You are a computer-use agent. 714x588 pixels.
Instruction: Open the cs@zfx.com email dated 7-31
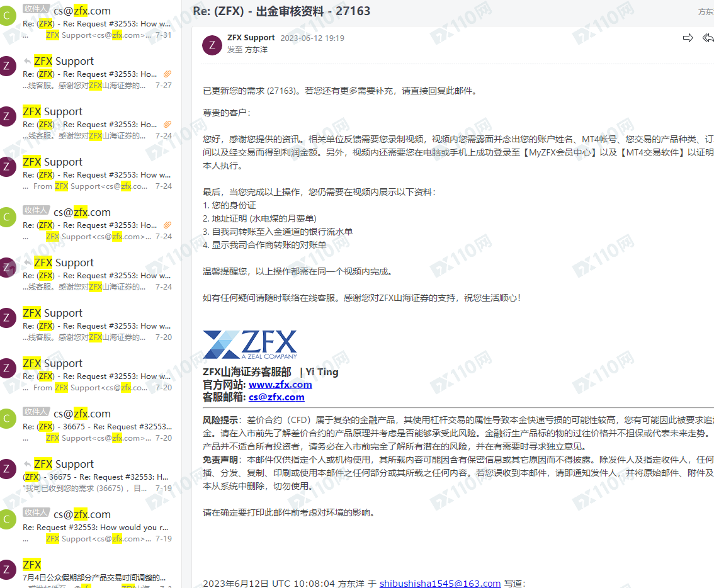coord(94,23)
